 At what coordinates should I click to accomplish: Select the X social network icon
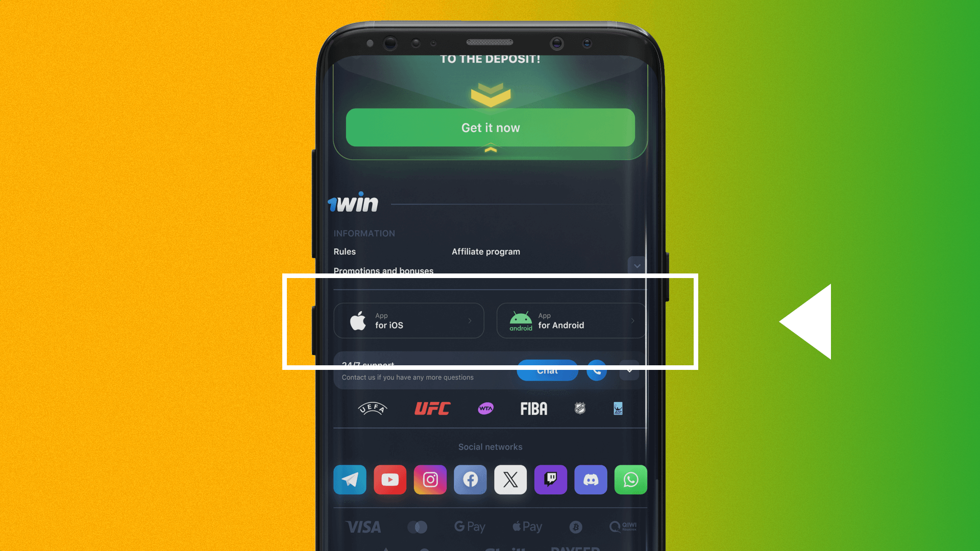click(510, 479)
